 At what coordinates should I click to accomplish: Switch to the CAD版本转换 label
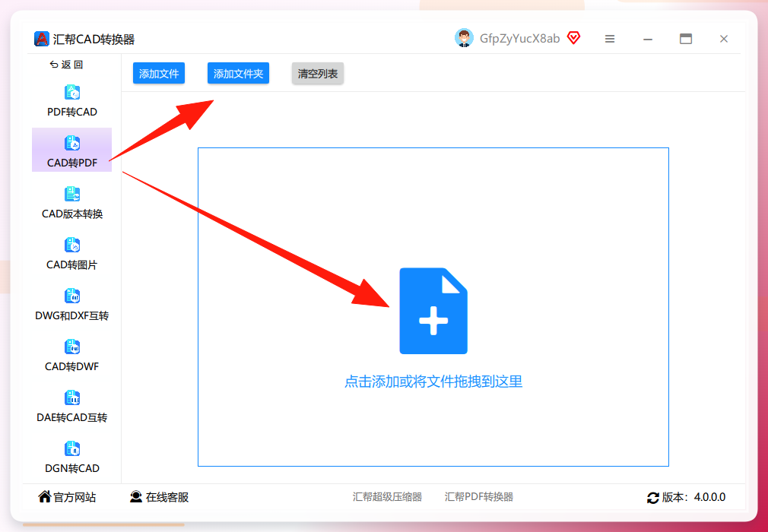(x=72, y=214)
